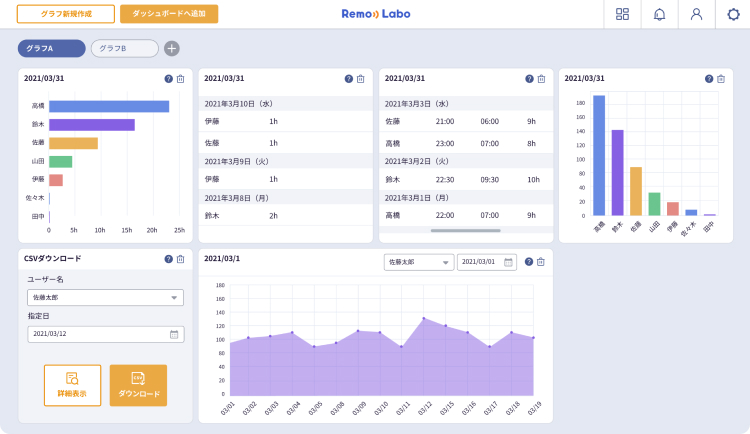
Task: Open calendar for the 2021/03/01 date field
Action: pos(508,262)
